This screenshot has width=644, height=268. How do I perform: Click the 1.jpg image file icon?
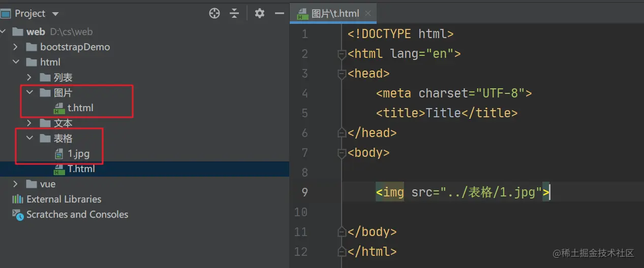coord(59,154)
